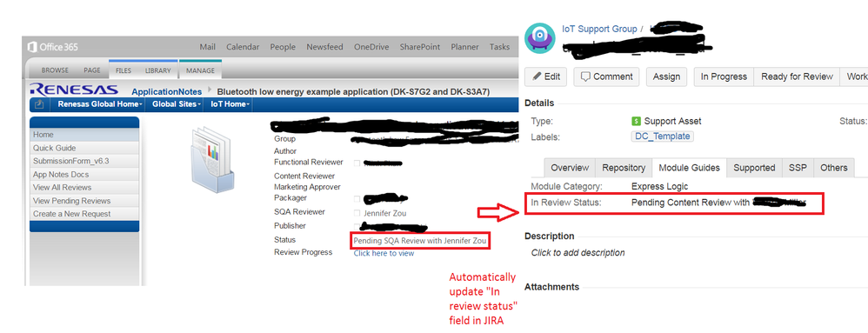The width and height of the screenshot is (868, 333).
Task: Click the IoT Support Group project avatar
Action: click(539, 38)
